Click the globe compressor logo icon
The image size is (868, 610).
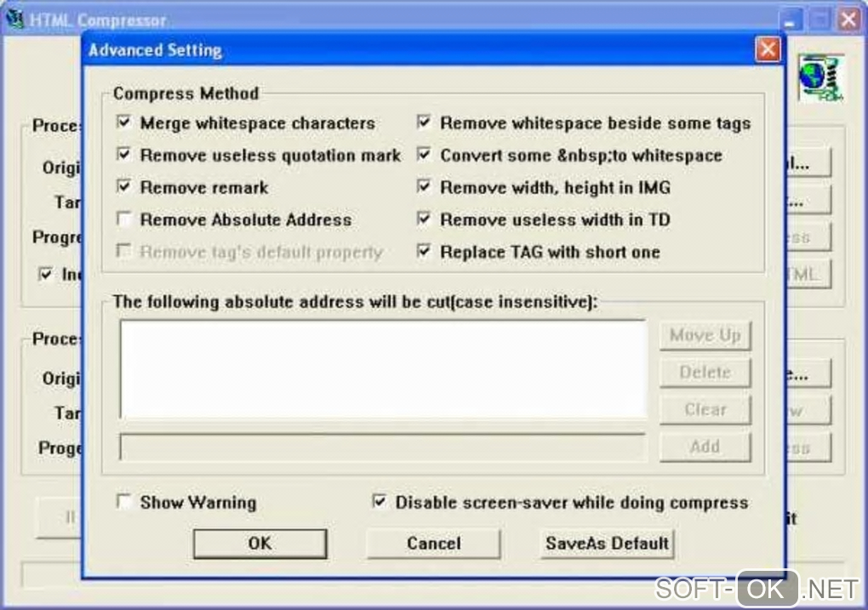821,77
